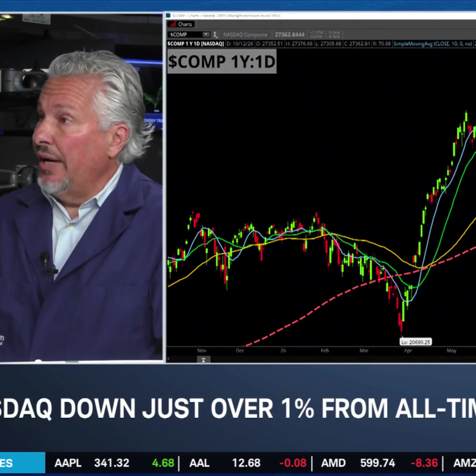Click the SimpleMovingAvg (CLOSE, 10, 0, no) study label
The width and height of the screenshot is (476, 476).
tap(433, 44)
